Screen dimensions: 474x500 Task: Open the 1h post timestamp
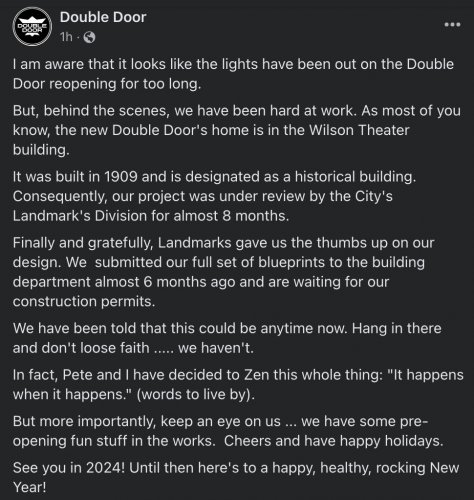66,37
